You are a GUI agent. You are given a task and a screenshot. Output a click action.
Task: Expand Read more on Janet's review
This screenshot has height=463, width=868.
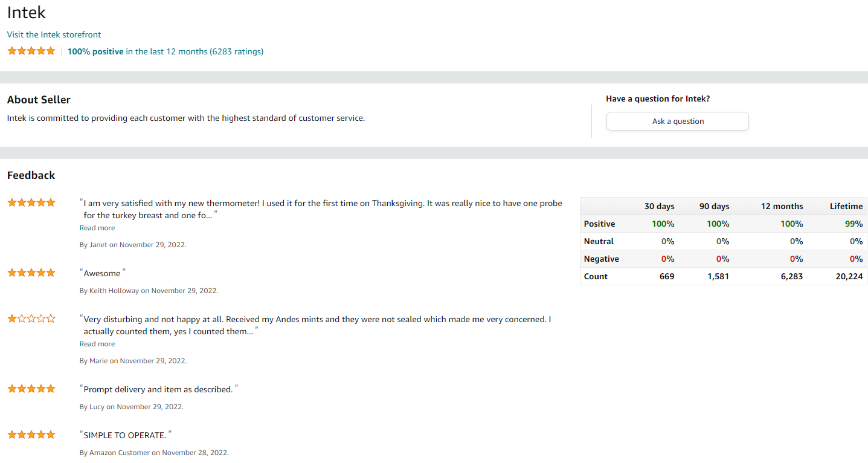[97, 228]
